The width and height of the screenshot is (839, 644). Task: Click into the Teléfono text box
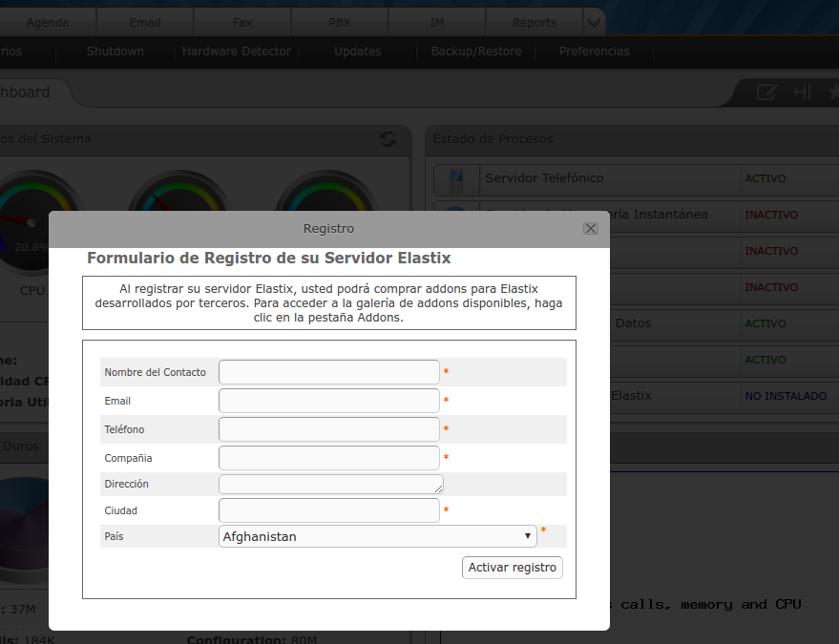click(x=328, y=429)
